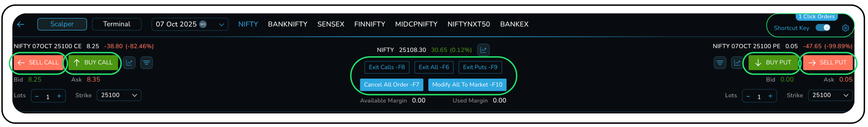The height and width of the screenshot is (127, 868).
Task: Decrease put lots with minus icon
Action: (748, 97)
